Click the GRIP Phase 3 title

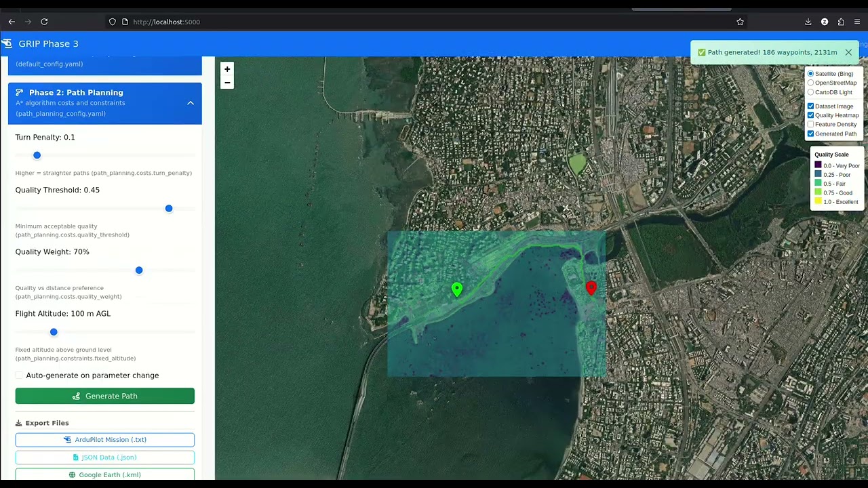click(x=48, y=43)
